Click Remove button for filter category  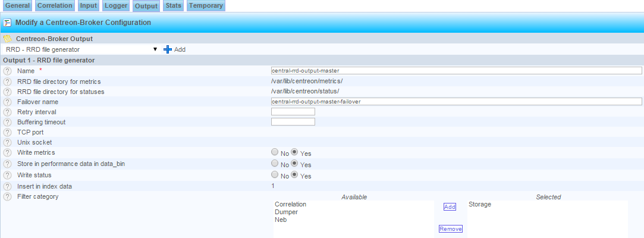[450, 229]
